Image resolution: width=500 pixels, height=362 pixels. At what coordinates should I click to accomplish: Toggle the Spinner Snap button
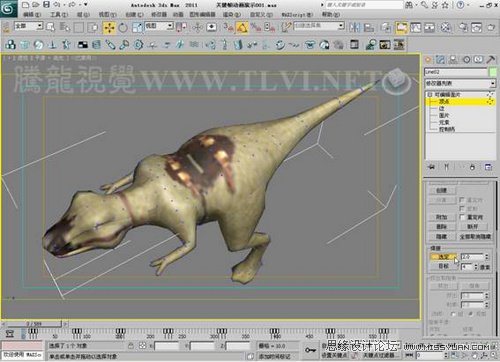pos(269,27)
